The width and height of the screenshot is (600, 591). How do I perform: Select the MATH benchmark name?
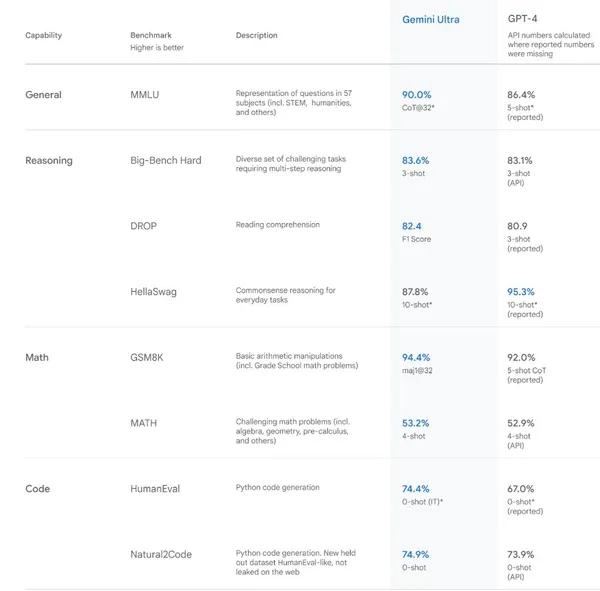tap(143, 423)
